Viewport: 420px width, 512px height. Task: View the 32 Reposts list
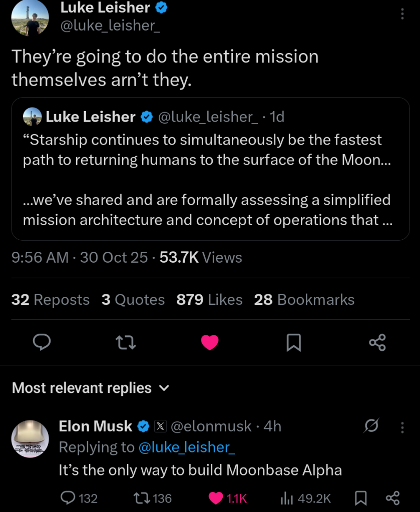tap(50, 300)
